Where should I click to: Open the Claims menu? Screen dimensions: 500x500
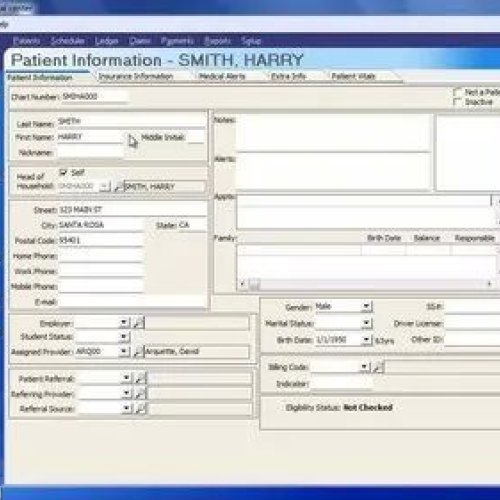140,41
